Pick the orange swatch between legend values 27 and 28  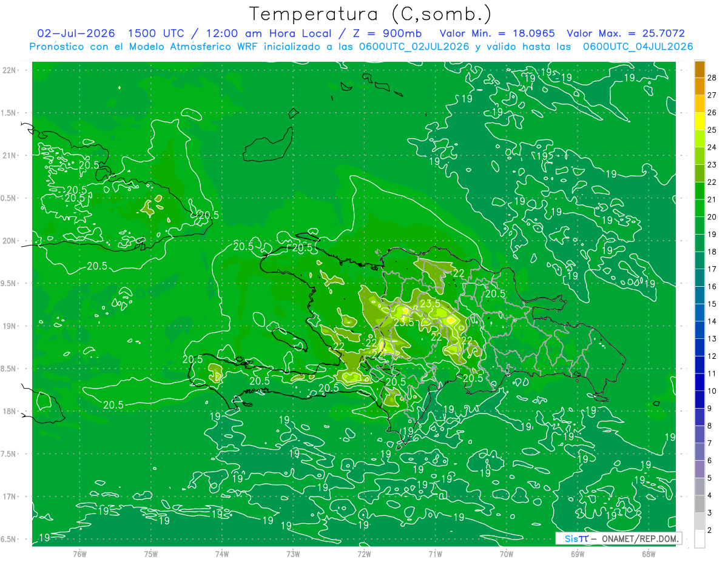click(x=699, y=86)
